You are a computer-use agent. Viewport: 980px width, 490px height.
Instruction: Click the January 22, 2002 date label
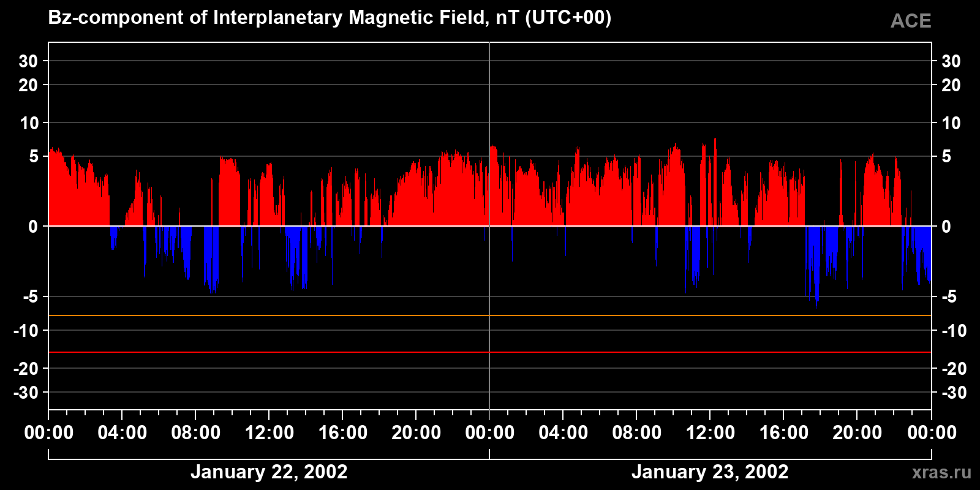pyautogui.click(x=269, y=472)
